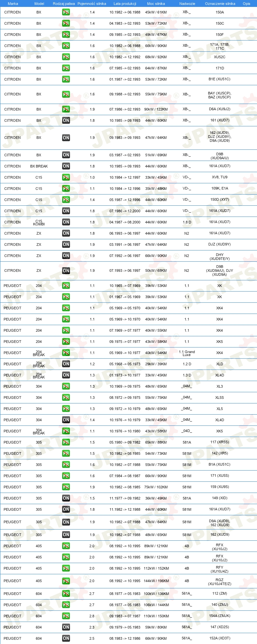
Task: Select the petrol icon in the RGZ (XU10J4TE/Z) row
Action: pos(66,581)
